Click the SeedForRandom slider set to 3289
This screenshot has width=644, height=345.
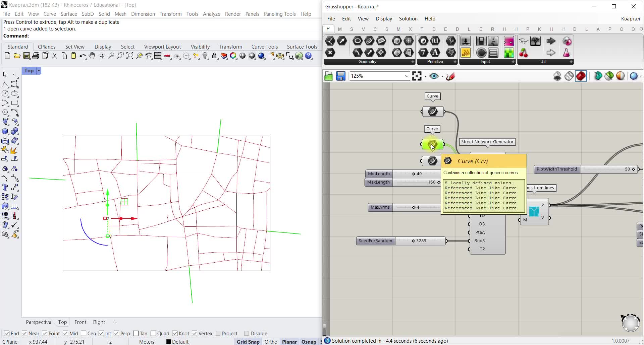401,241
